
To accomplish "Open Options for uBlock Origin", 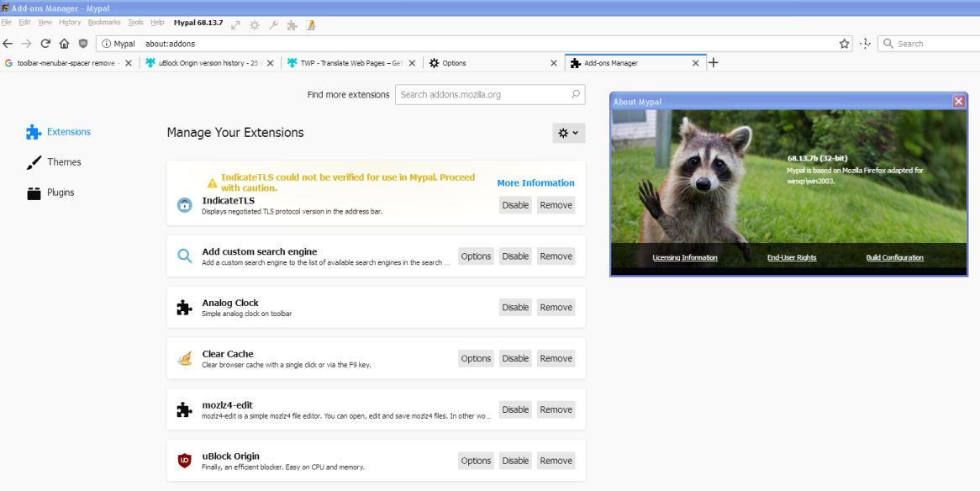I will click(476, 461).
